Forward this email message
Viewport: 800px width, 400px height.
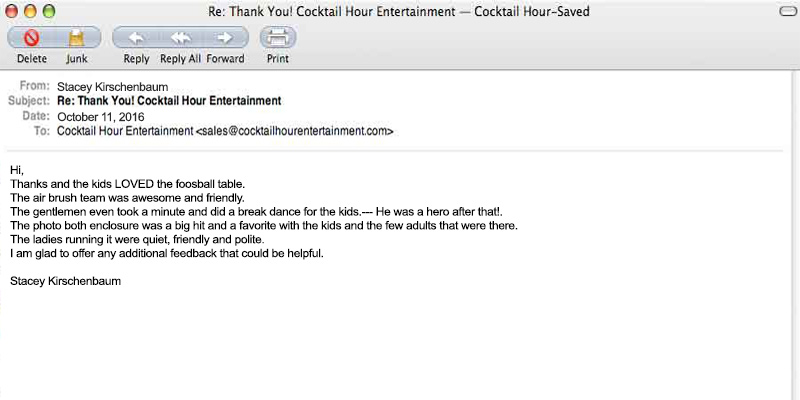tap(226, 38)
